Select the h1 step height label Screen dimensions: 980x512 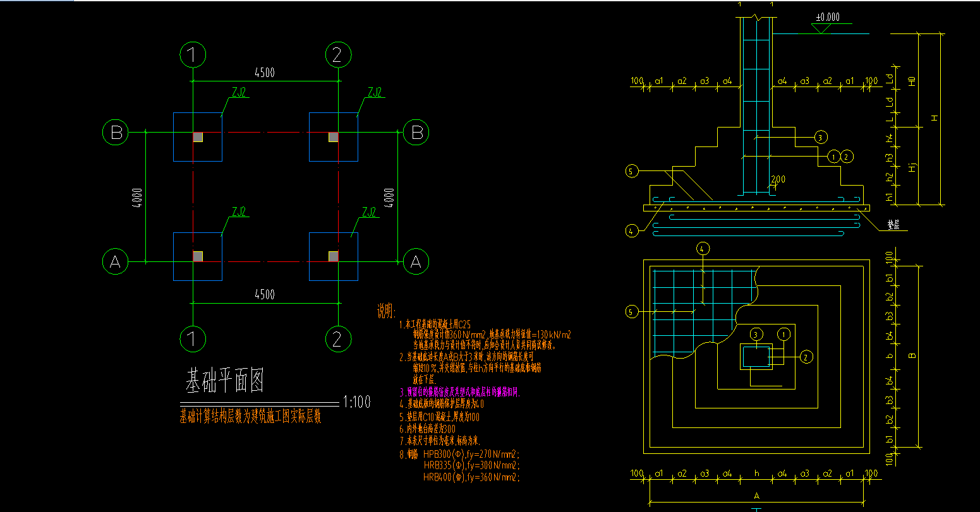(890, 198)
